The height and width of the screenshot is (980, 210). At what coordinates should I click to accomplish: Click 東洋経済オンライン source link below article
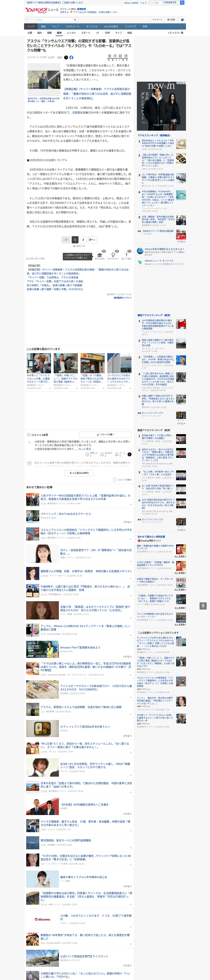click(122, 298)
